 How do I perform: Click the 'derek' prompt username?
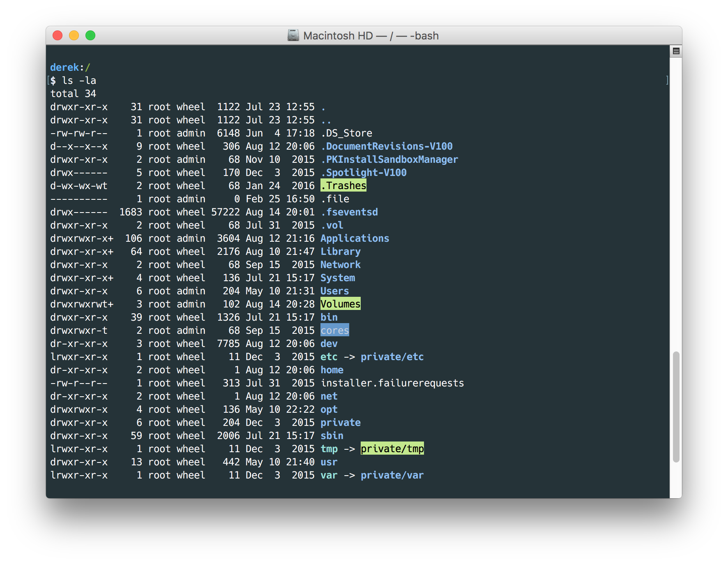pyautogui.click(x=65, y=67)
